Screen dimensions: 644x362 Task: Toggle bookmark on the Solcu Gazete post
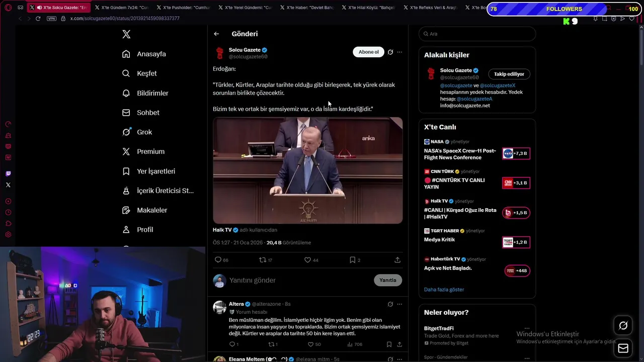point(353,260)
